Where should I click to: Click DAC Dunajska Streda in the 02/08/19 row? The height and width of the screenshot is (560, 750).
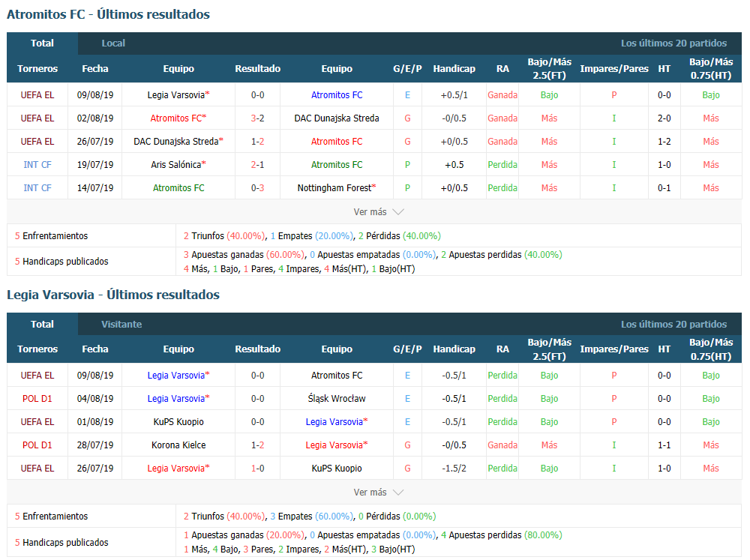[x=337, y=118]
